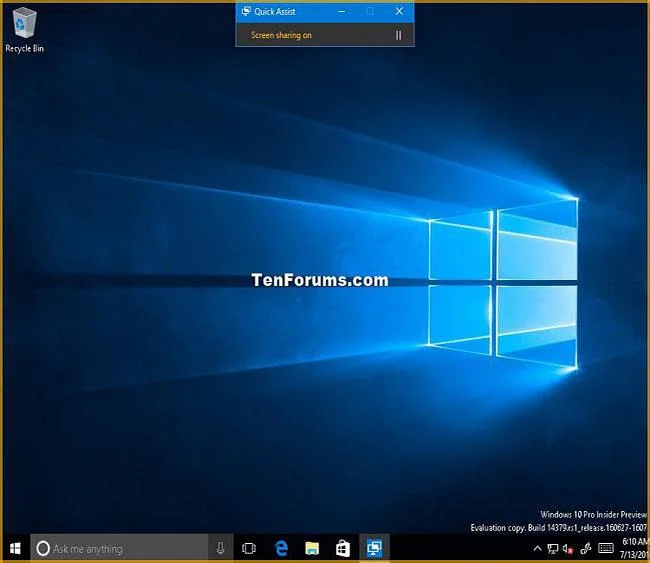
Task: Click the Quick Assist window title text
Action: [x=274, y=12]
